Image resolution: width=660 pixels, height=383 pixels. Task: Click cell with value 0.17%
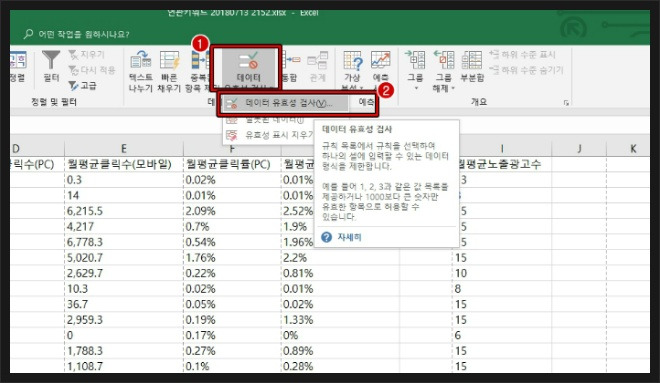click(232, 335)
